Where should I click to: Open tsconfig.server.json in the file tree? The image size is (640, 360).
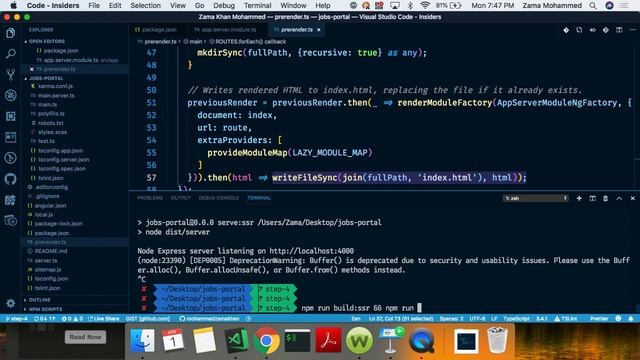(63, 160)
